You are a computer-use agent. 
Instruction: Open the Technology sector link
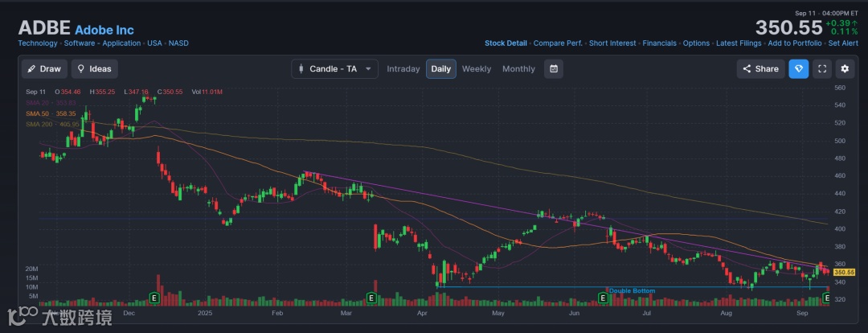pos(38,43)
